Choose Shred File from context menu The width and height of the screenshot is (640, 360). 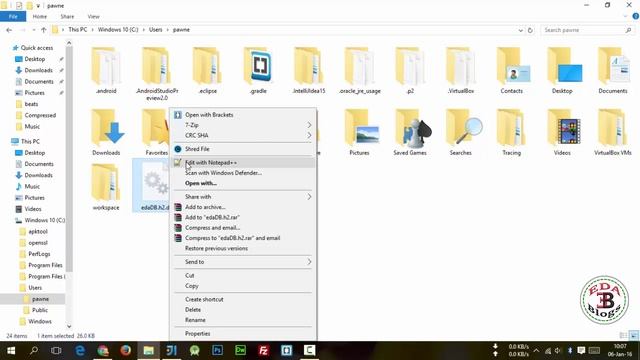243,149
